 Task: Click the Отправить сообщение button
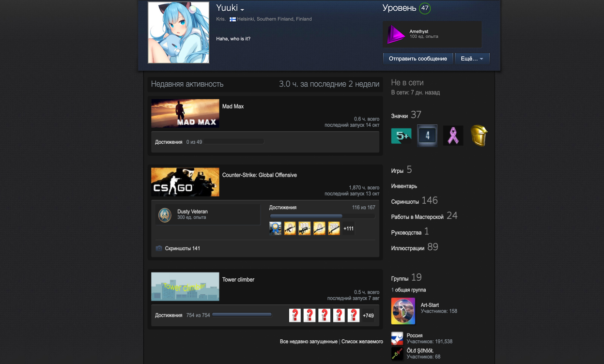[418, 59]
